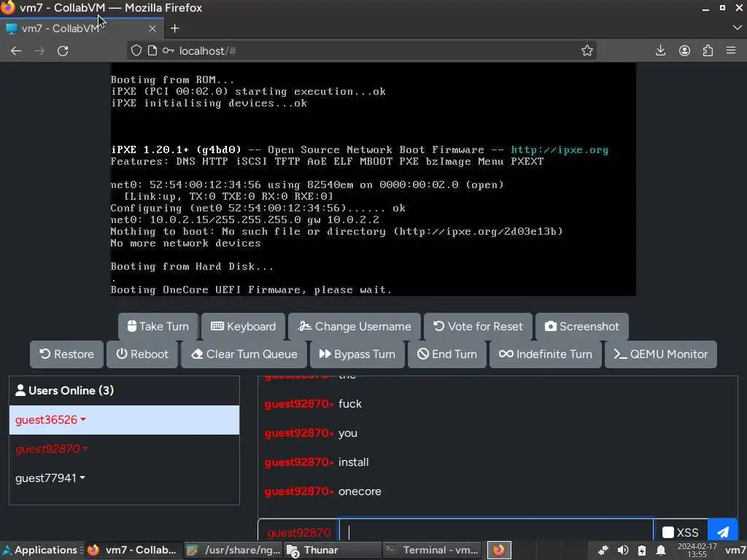This screenshot has height=560, width=747.
Task: Open the Firefox hamburger menu
Action: 731,50
